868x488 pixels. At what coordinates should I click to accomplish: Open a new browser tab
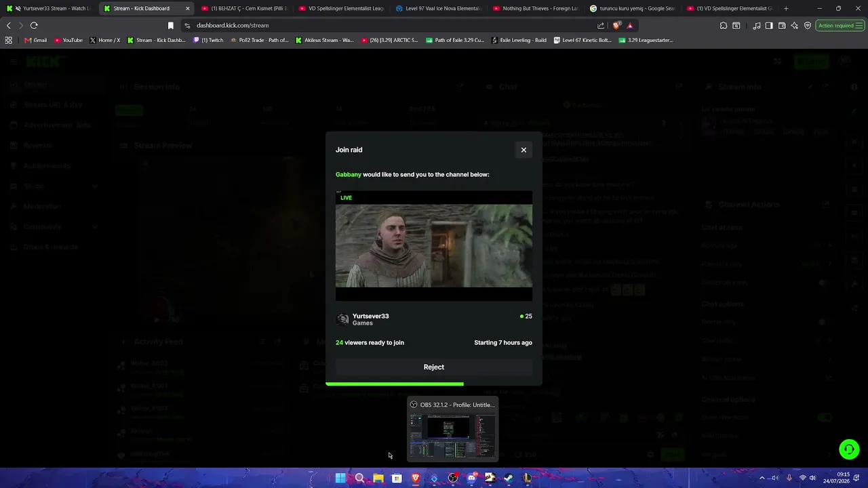click(x=786, y=9)
